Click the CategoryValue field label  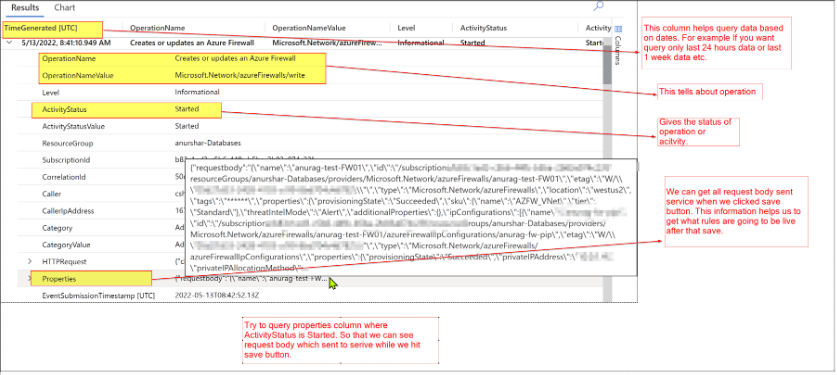(x=66, y=245)
